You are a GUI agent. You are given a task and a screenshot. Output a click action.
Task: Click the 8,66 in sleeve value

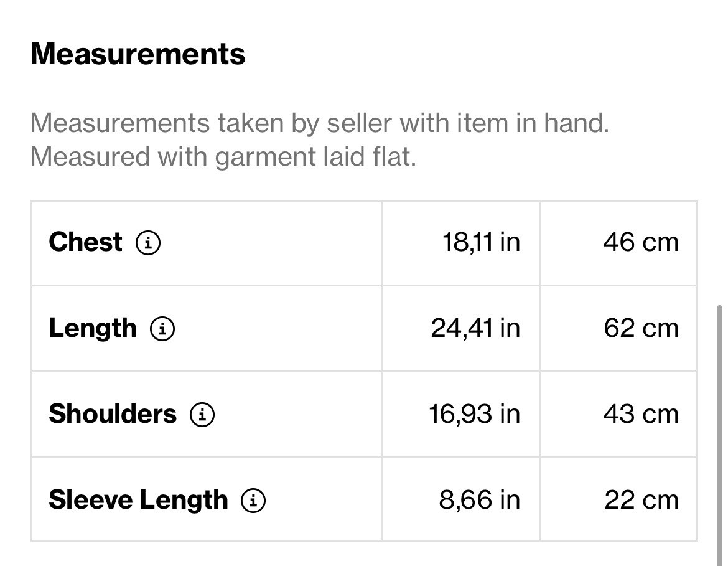click(479, 500)
